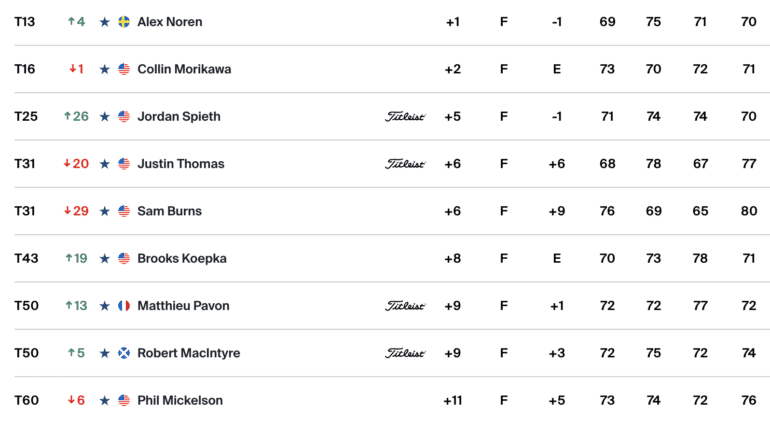The height and width of the screenshot is (423, 770).
Task: Toggle favorite star for Alex Noren
Action: (105, 22)
